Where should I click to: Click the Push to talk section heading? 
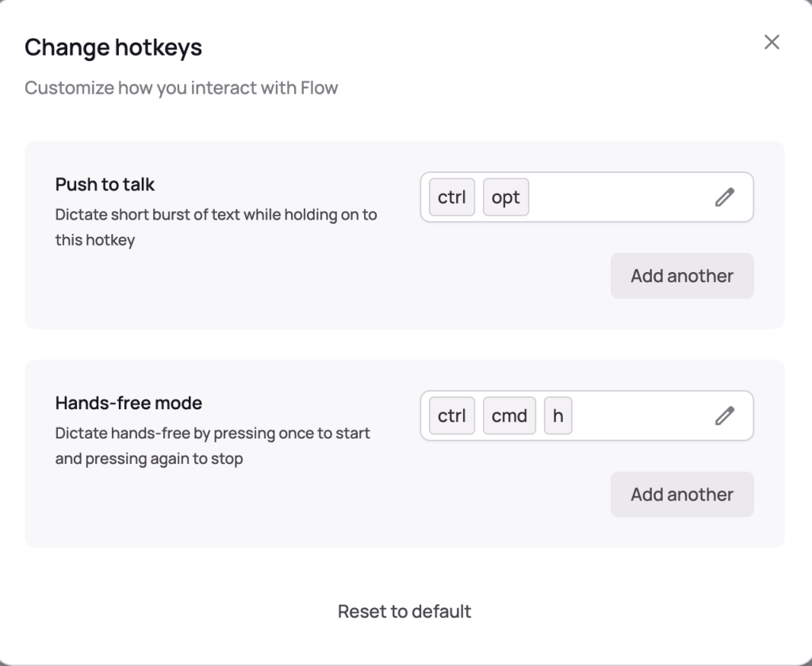pos(105,184)
